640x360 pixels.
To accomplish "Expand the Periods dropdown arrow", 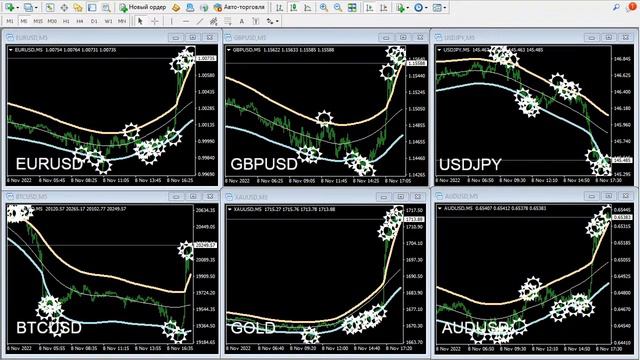I will tap(426, 7).
